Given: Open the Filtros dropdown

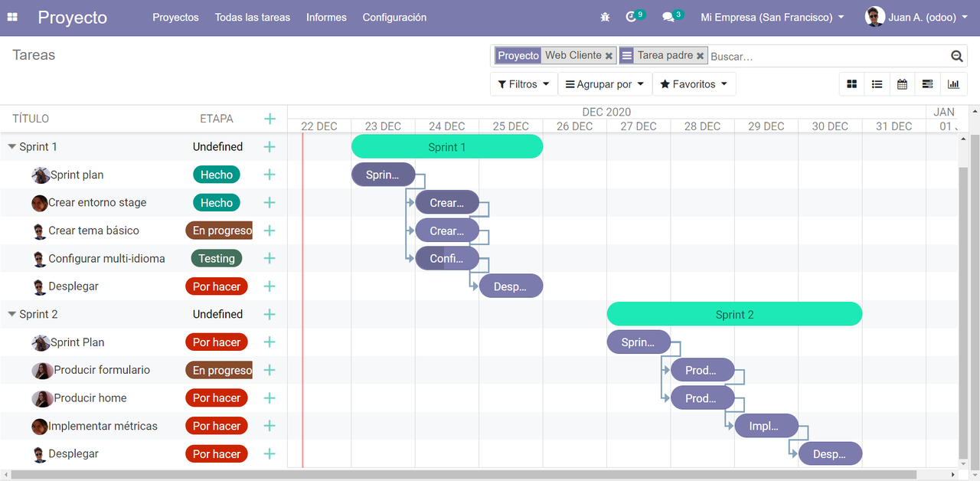Looking at the screenshot, I should 524,84.
